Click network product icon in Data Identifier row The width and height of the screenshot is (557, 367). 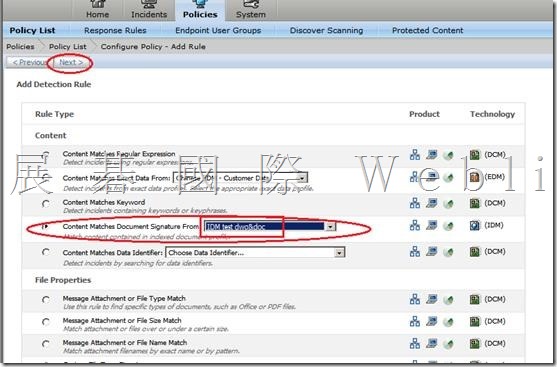(415, 251)
